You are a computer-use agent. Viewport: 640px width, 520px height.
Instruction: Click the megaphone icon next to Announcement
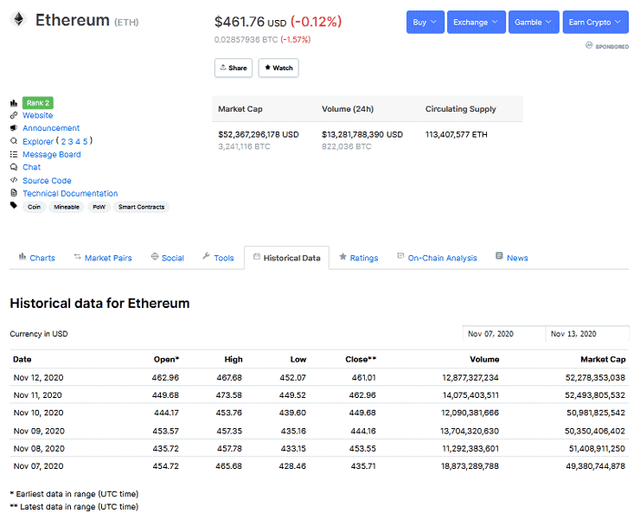coord(14,128)
